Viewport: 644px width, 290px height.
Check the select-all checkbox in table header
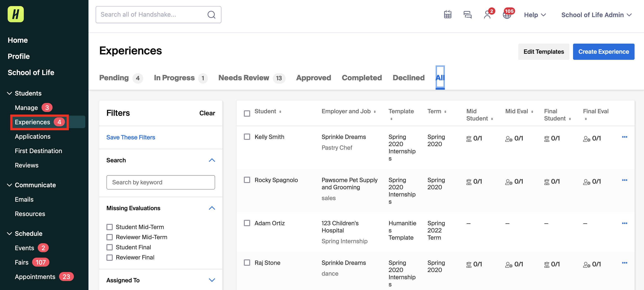pyautogui.click(x=247, y=113)
